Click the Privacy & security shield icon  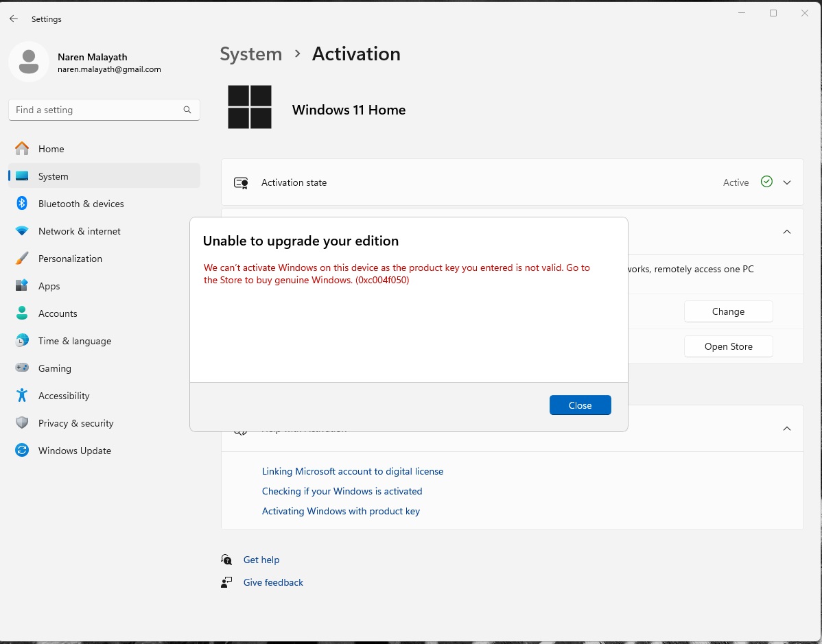22,423
